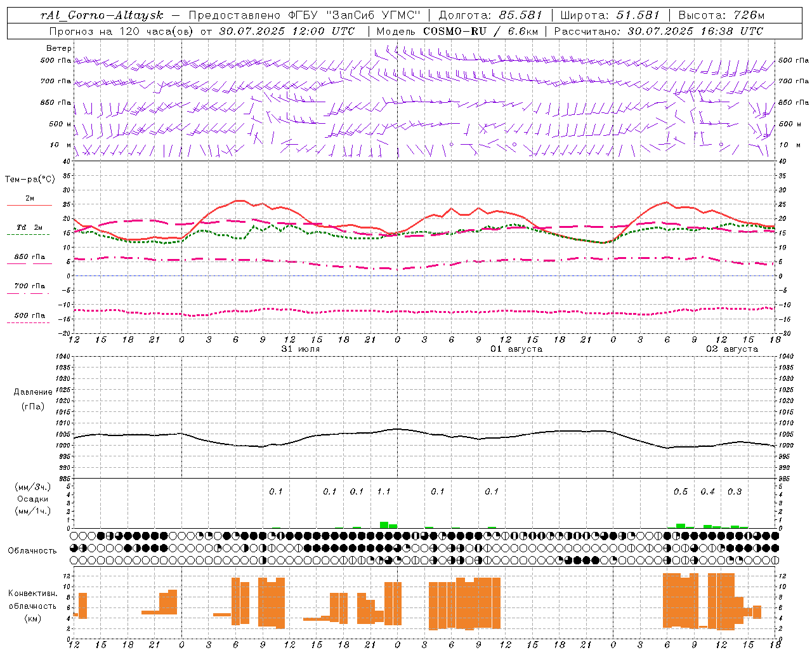The image size is (812, 650).
Task: Click the 0.4 three-hour precipitation value
Action: [707, 491]
